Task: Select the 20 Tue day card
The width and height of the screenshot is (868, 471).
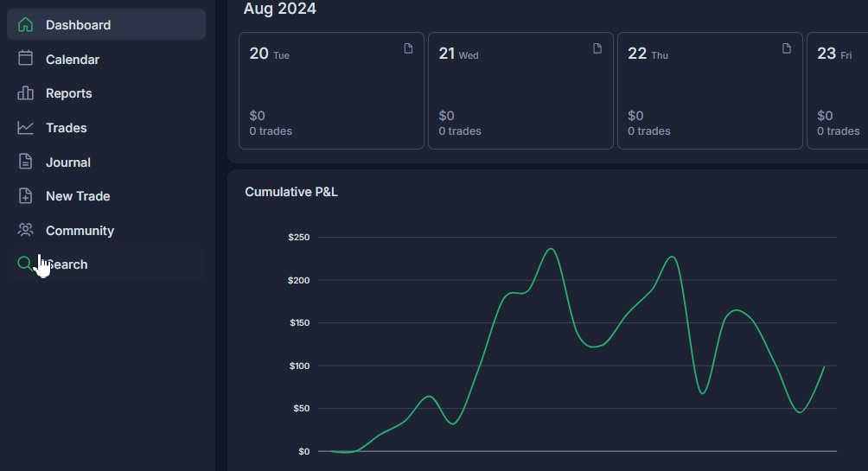Action: click(x=332, y=91)
